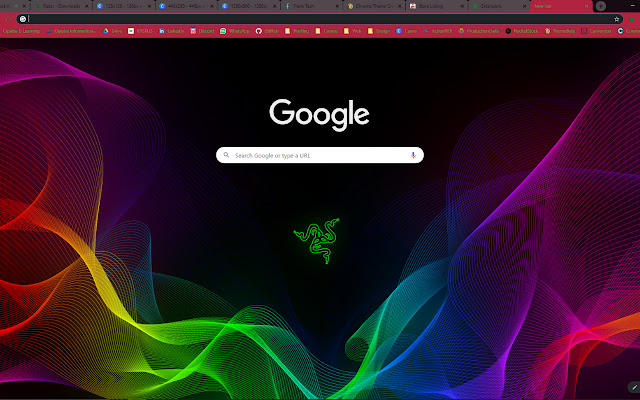Switch to the 128x128 tab
Screen dimensions: 640x400
click(x=124, y=6)
